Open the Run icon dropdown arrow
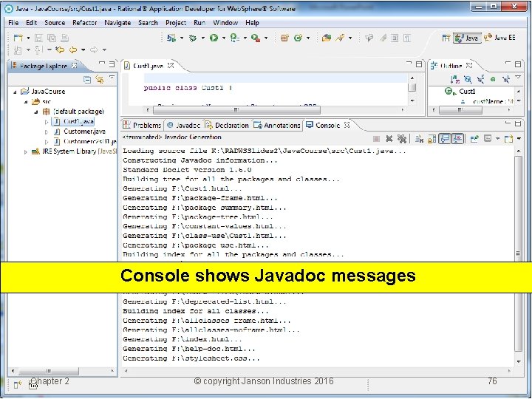 [x=224, y=38]
